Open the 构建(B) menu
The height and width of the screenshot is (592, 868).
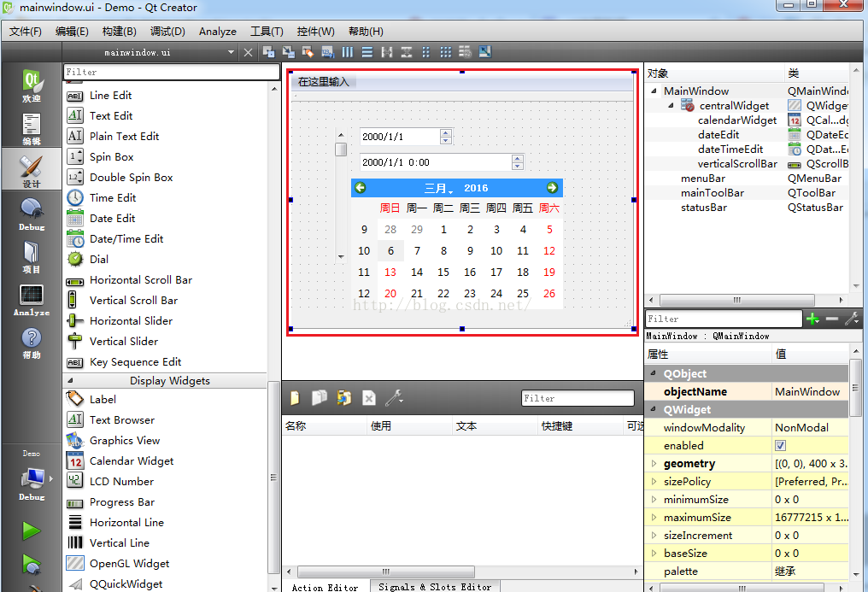(x=119, y=32)
